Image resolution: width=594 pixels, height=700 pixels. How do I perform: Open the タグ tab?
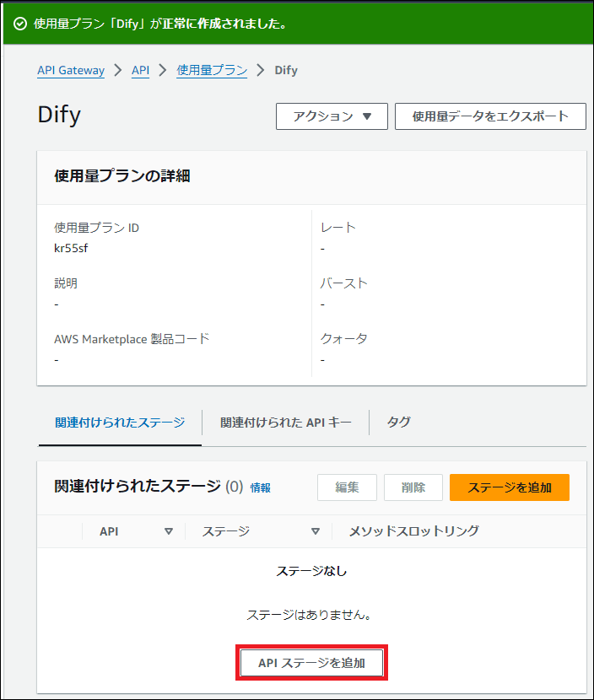point(398,423)
